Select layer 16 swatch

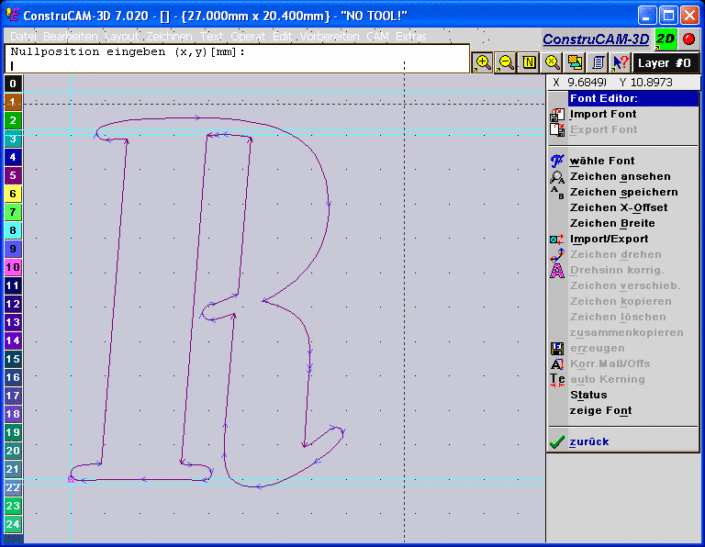click(13, 377)
